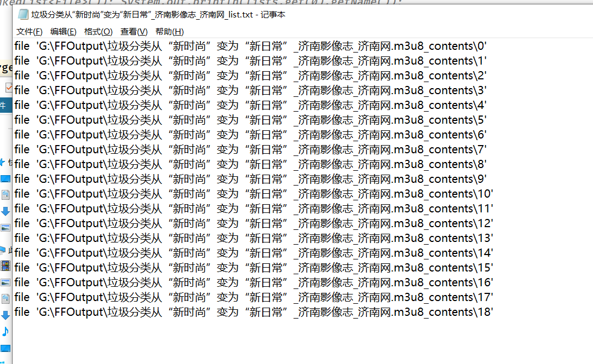593x364 pixels.
Task: Place cursor at end of contents\18' line
Action: pos(494,312)
